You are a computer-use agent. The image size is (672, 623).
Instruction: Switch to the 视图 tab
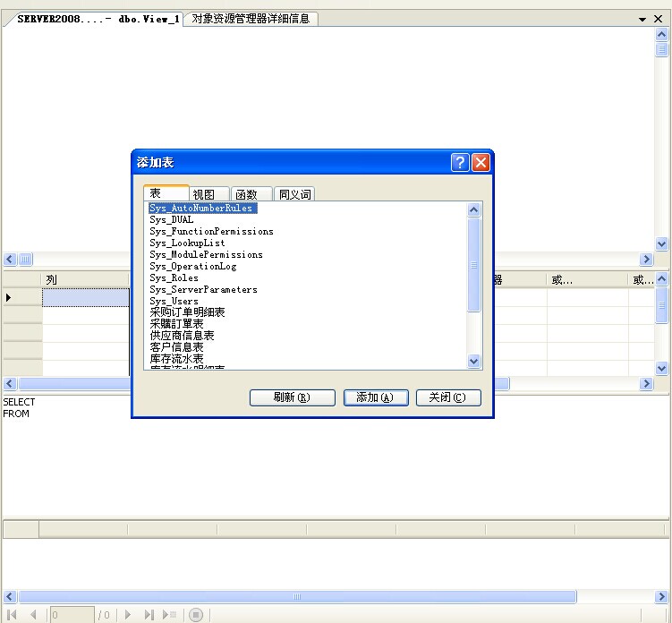pyautogui.click(x=208, y=194)
